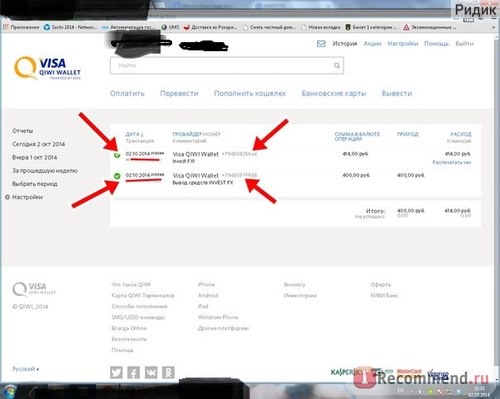Open the Windows Start button
This screenshot has height=399, width=500.
[x=9, y=391]
